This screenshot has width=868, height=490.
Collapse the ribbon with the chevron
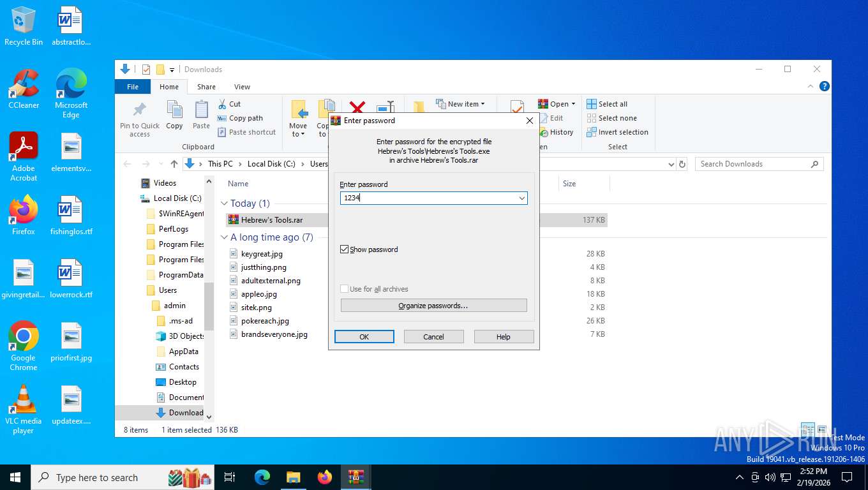tap(811, 87)
